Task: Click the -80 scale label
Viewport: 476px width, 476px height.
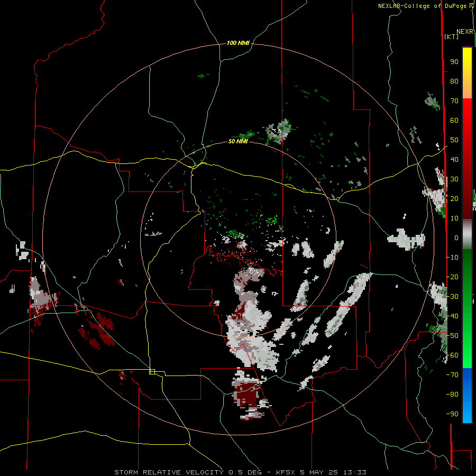Action: (x=452, y=395)
